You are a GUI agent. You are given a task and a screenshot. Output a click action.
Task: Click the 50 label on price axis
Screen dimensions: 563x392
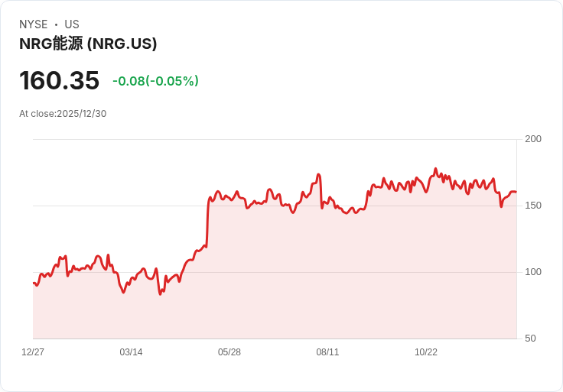pos(531,339)
